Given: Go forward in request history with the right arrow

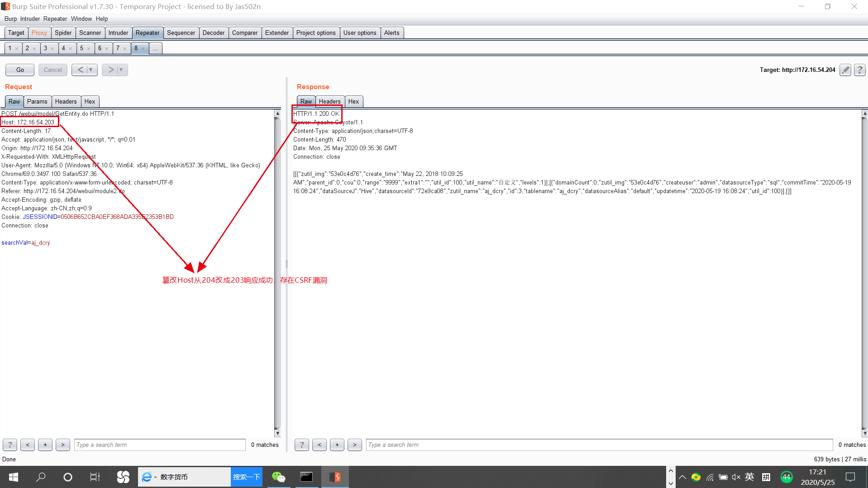Looking at the screenshot, I should tap(111, 70).
